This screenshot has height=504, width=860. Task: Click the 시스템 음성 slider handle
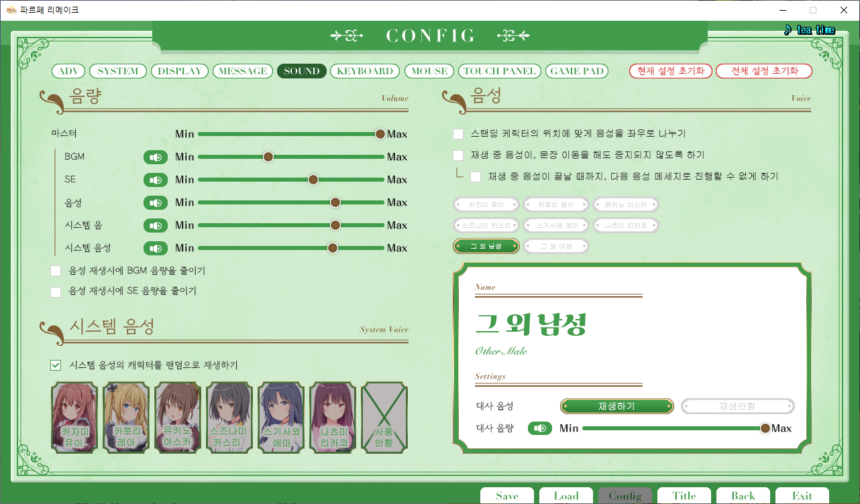click(332, 248)
